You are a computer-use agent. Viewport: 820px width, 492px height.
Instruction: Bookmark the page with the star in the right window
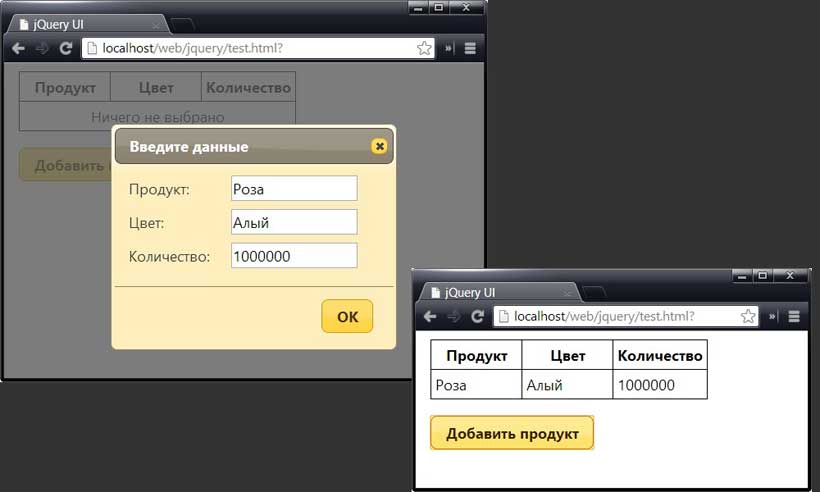748,316
